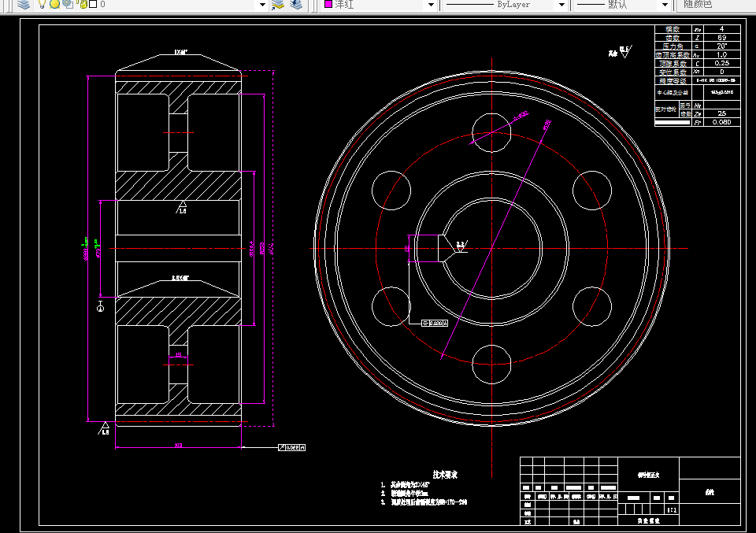Select the 技术要求 heading text

[445, 475]
